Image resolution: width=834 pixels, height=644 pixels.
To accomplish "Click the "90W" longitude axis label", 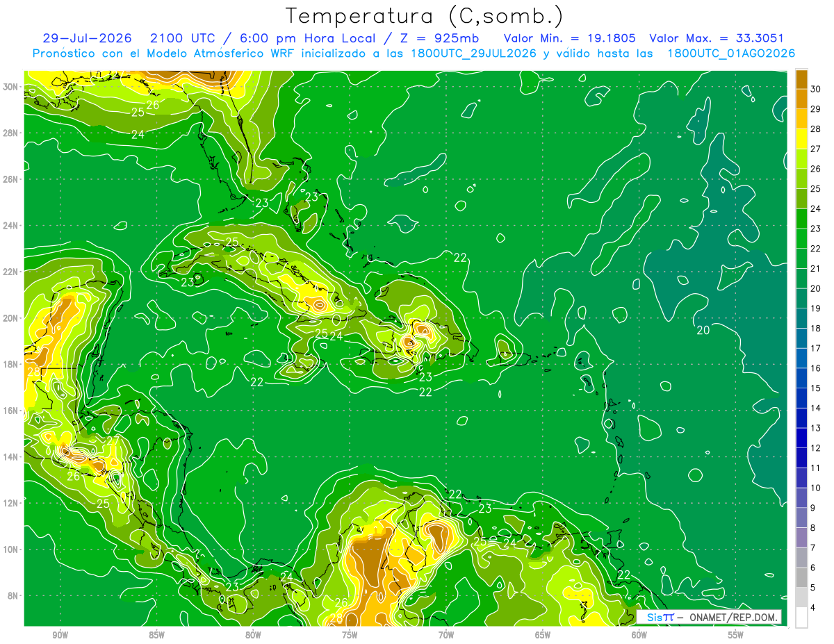I will pyautogui.click(x=60, y=634).
